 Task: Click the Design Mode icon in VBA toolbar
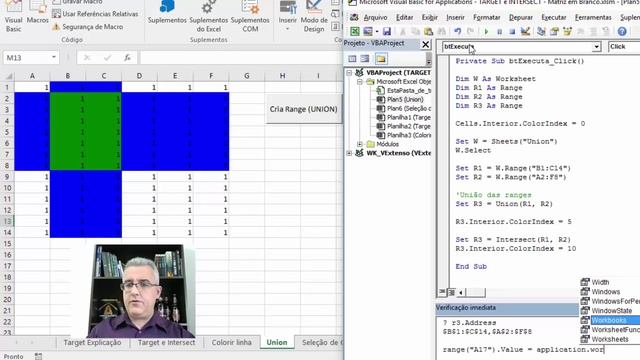(x=525, y=31)
